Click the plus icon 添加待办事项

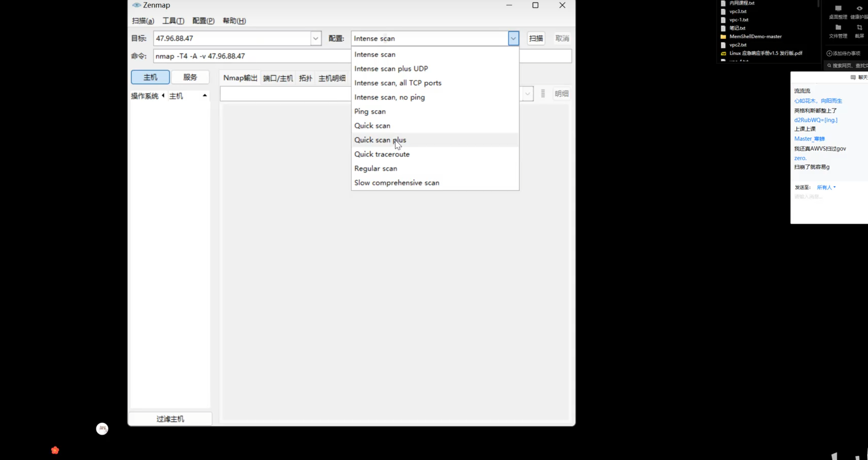click(x=829, y=54)
